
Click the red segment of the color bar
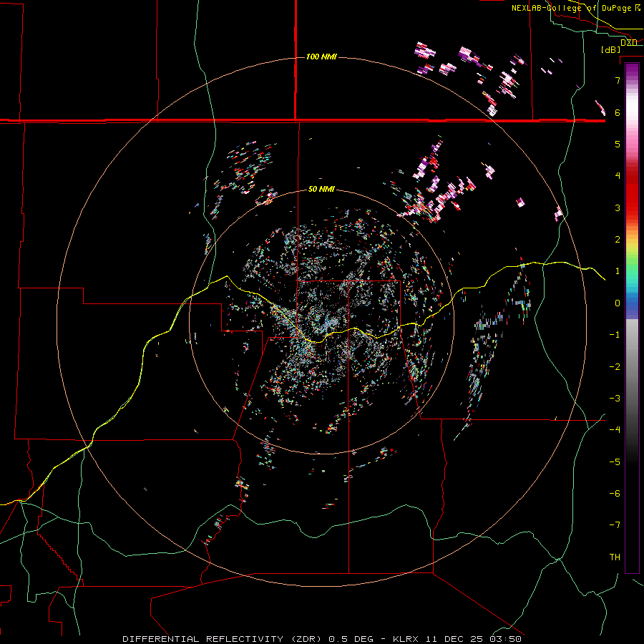tap(632, 201)
